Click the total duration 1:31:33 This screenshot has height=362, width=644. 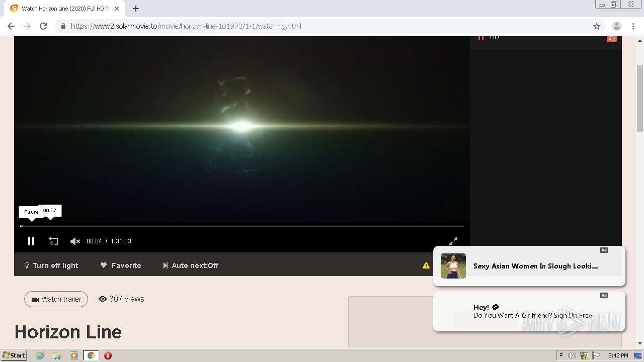[121, 241]
